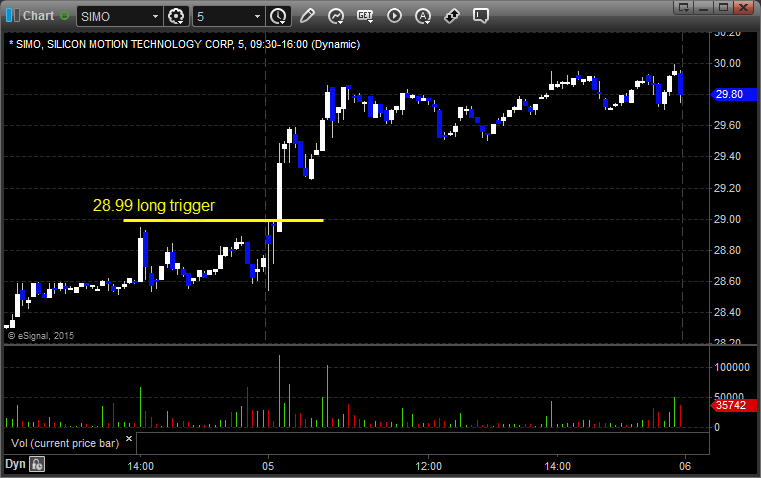Open the GET studies menu icon

coord(365,16)
